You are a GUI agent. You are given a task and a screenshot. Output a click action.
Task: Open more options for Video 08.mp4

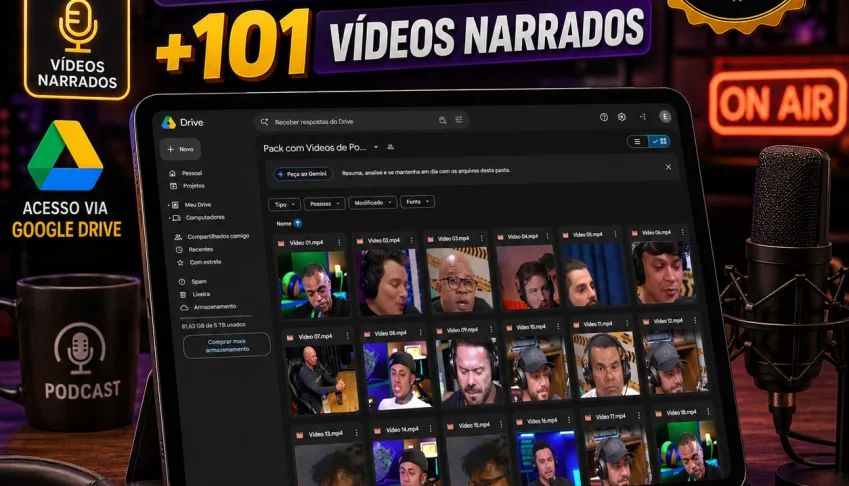point(420,333)
